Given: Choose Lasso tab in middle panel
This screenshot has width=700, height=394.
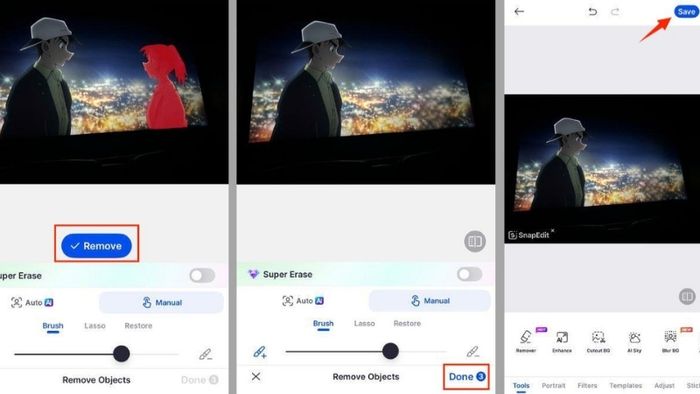Looking at the screenshot, I should click(364, 323).
